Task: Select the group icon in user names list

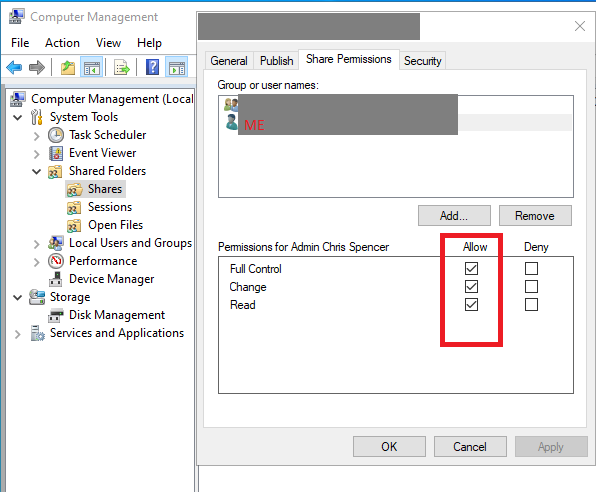Action: (x=231, y=104)
